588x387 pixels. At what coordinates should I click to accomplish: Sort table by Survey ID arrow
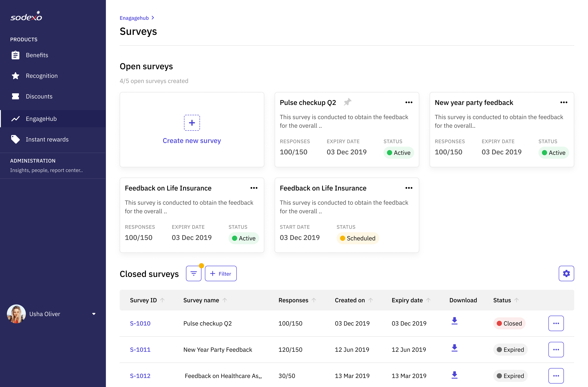click(162, 300)
